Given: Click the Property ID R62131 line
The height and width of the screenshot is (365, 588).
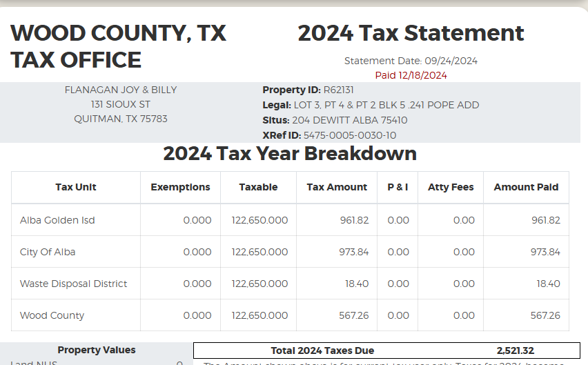Looking at the screenshot, I should pos(308,90).
